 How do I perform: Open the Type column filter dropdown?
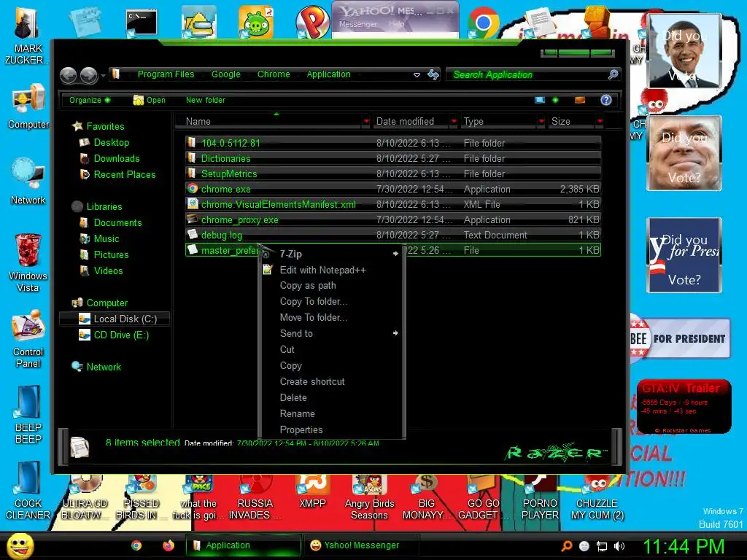(541, 122)
